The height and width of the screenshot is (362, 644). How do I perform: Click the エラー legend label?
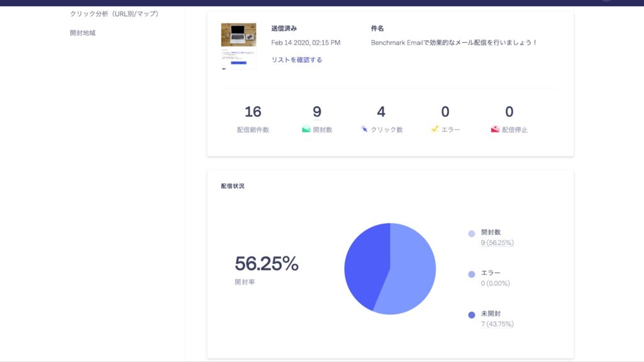point(491,273)
